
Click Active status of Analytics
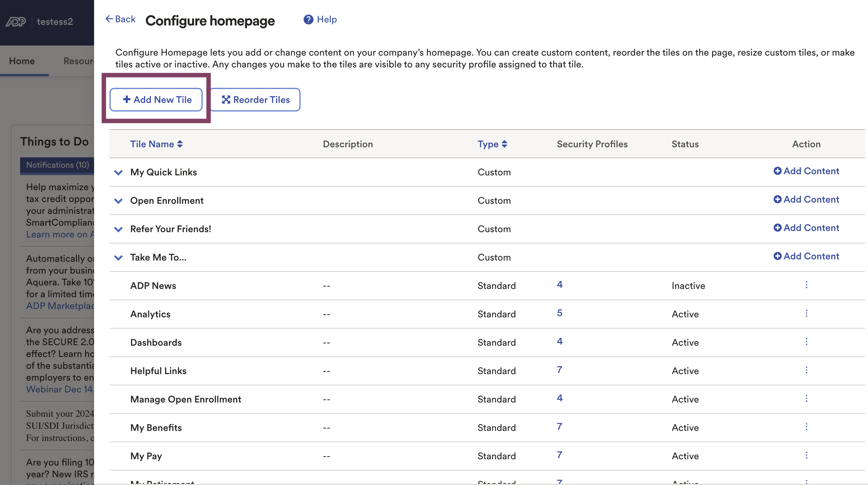click(685, 314)
